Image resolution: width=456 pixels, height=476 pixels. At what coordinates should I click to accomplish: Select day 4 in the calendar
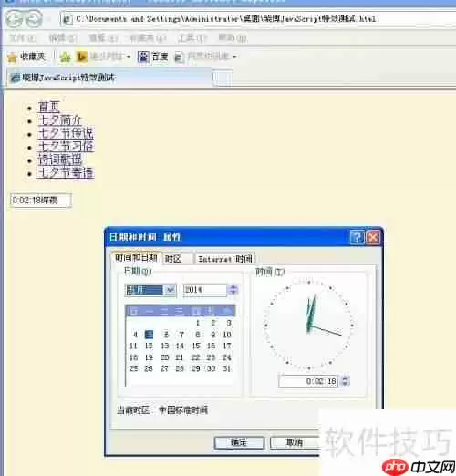point(135,335)
